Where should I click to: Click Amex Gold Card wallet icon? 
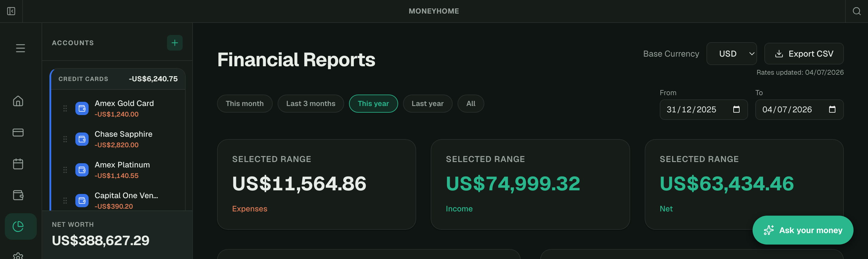point(82,108)
